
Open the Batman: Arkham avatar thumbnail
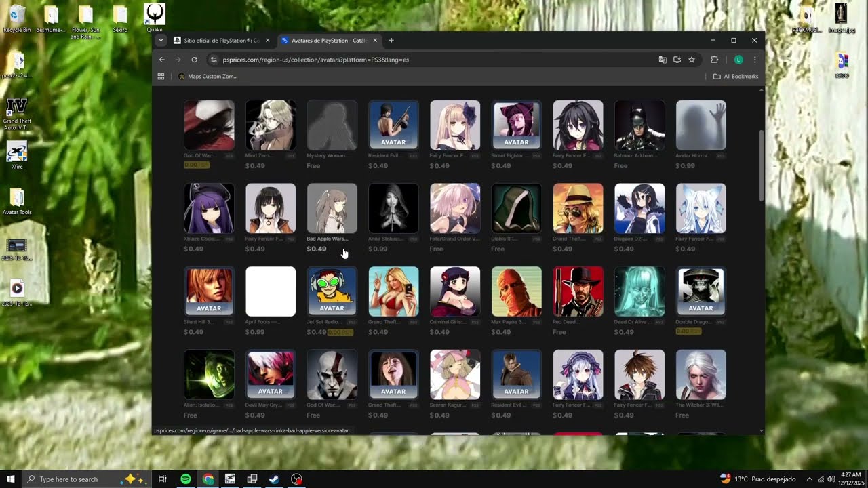(639, 125)
